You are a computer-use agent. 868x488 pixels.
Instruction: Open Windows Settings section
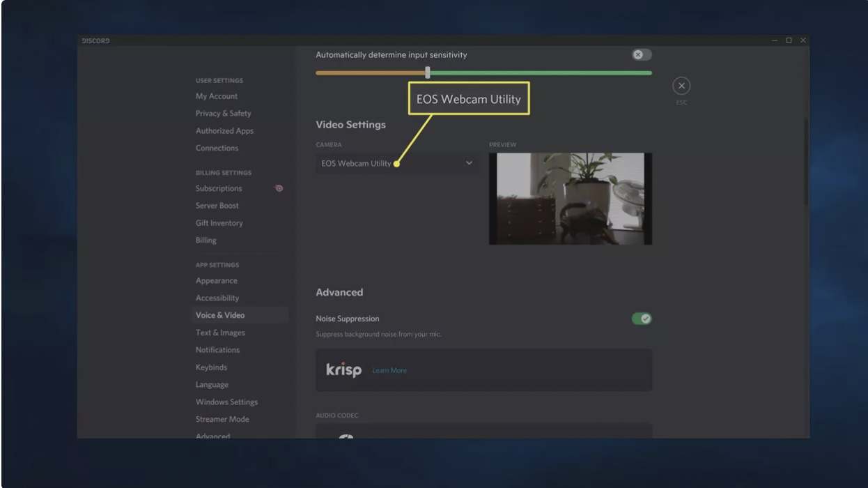tap(226, 402)
